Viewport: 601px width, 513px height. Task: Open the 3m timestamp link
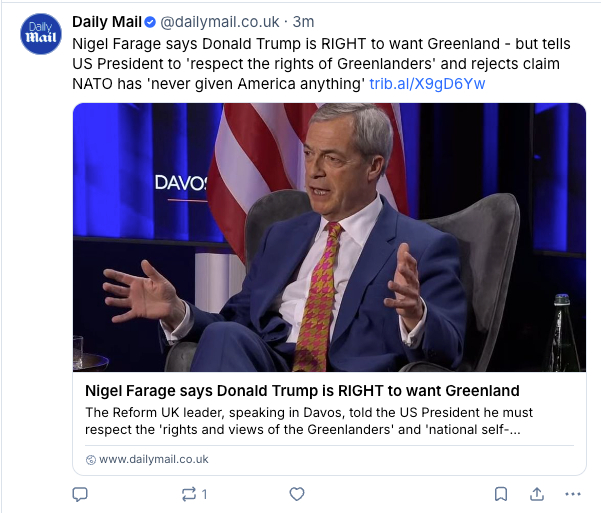pos(303,22)
